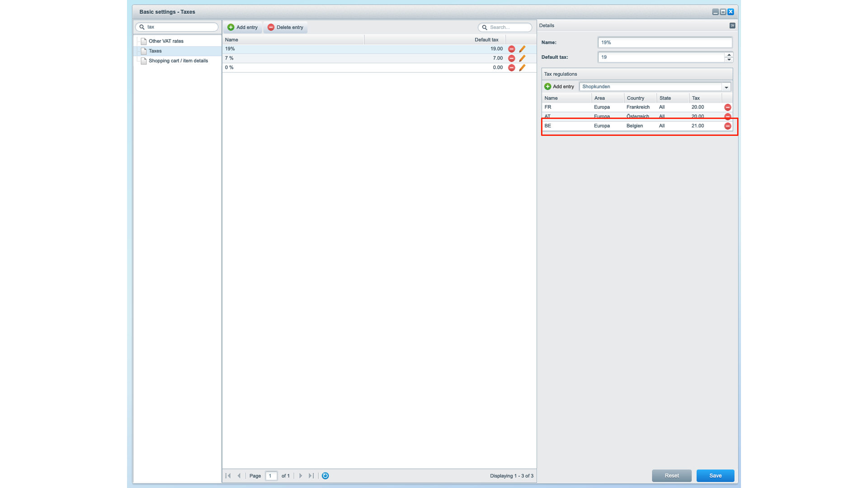868x488 pixels.
Task: Focus the settings search field containing tax
Action: coord(177,27)
